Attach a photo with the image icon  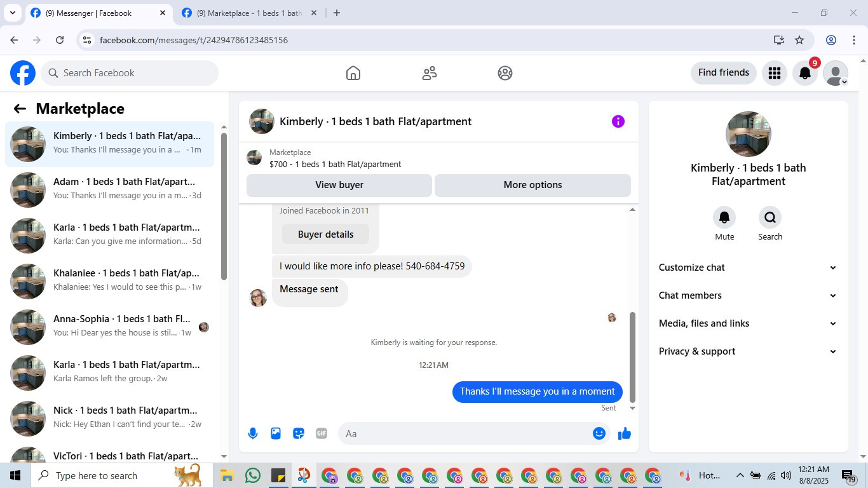[276, 433]
